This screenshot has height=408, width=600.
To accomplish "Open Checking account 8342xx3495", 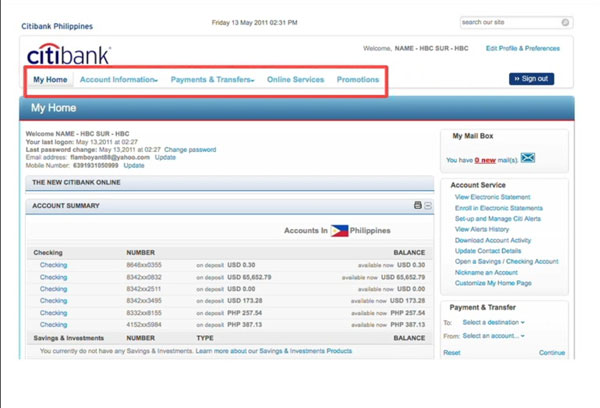I will pos(53,301).
